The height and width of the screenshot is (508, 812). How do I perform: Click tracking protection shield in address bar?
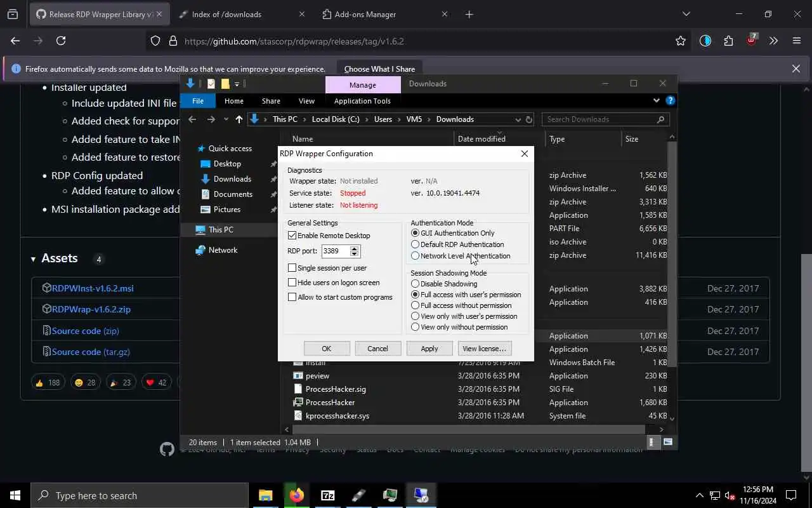(155, 41)
